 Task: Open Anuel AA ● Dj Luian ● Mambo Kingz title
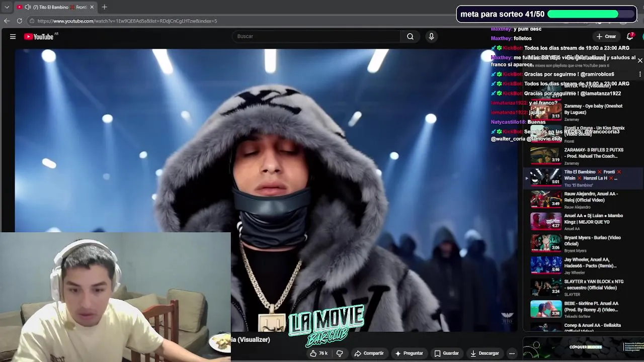(594, 219)
